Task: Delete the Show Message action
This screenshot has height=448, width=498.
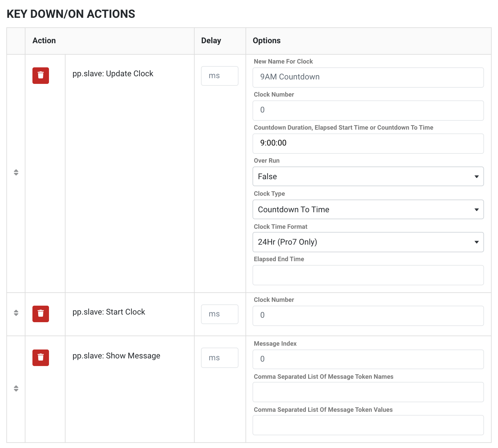Action: tap(41, 358)
